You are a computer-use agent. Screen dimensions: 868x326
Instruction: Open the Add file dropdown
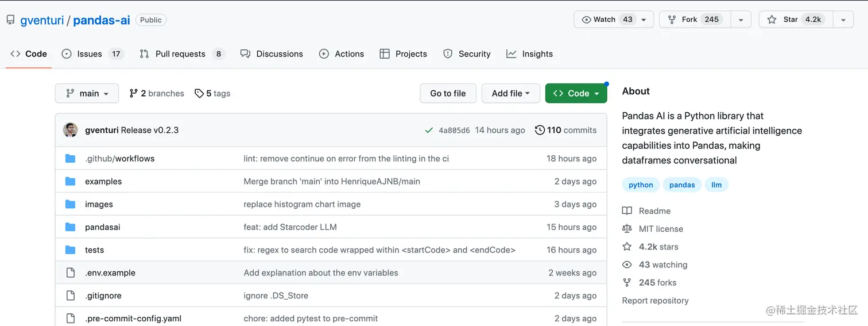pos(510,93)
